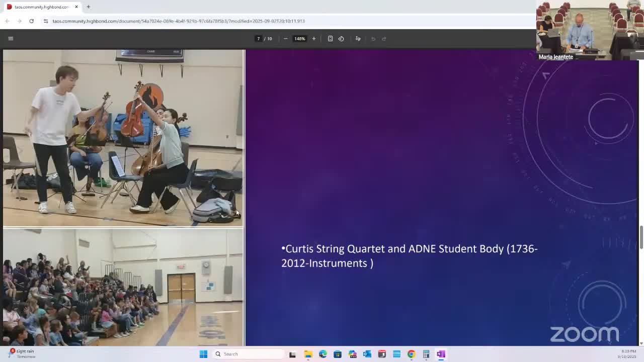Reload the current browser page
Viewport: 644px width, 362px height.
click(x=31, y=21)
